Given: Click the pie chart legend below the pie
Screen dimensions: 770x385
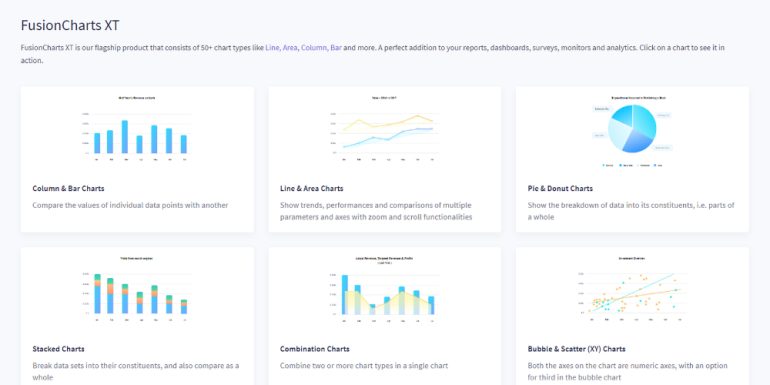Looking at the screenshot, I should click(632, 165).
